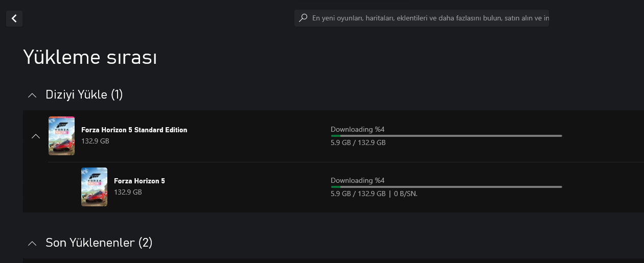Click the Standard Edition download progress bar
Image resolution: width=644 pixels, height=263 pixels.
tap(446, 136)
